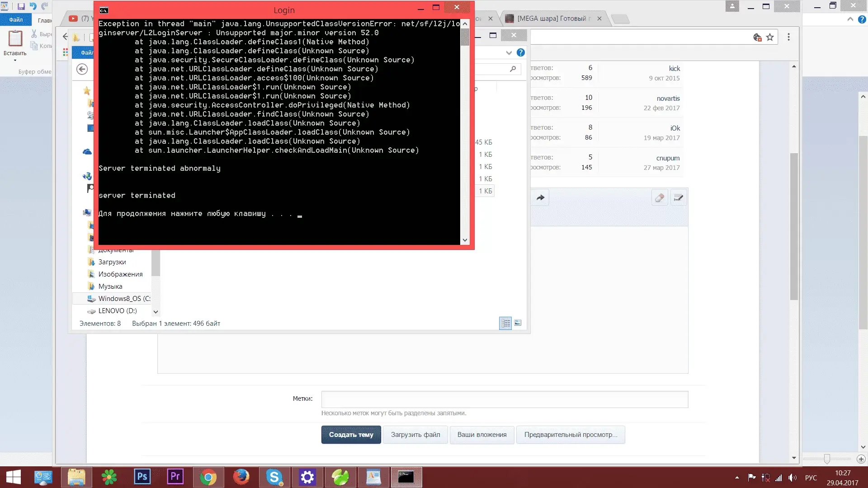Expand the Explorer ribbon chevron
868x488 pixels.
509,52
